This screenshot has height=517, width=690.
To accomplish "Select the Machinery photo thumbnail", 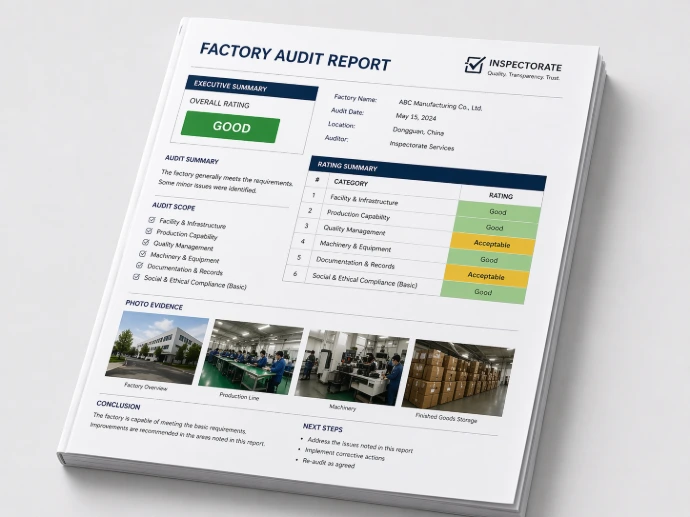I will (351, 366).
